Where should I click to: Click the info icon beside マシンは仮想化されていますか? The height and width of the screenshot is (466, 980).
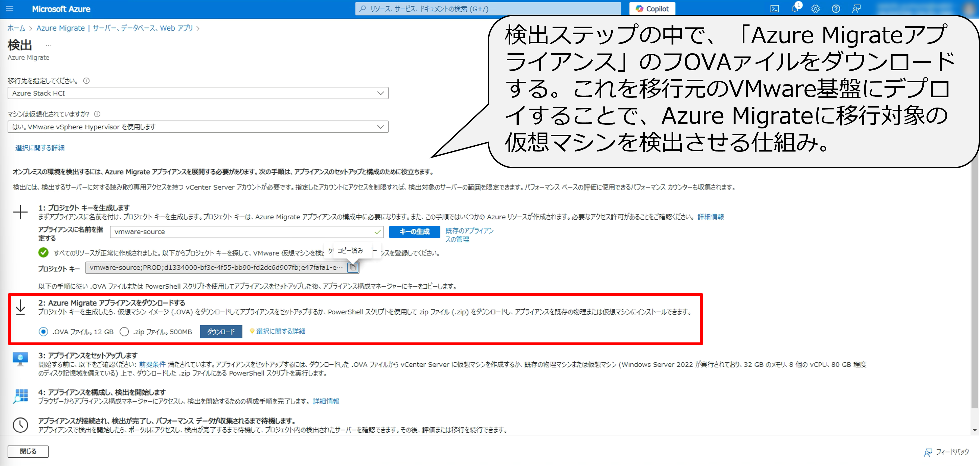point(97,114)
